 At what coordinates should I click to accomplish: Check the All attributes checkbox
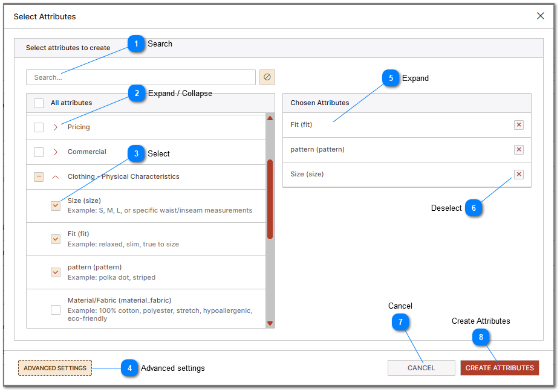pyautogui.click(x=39, y=103)
